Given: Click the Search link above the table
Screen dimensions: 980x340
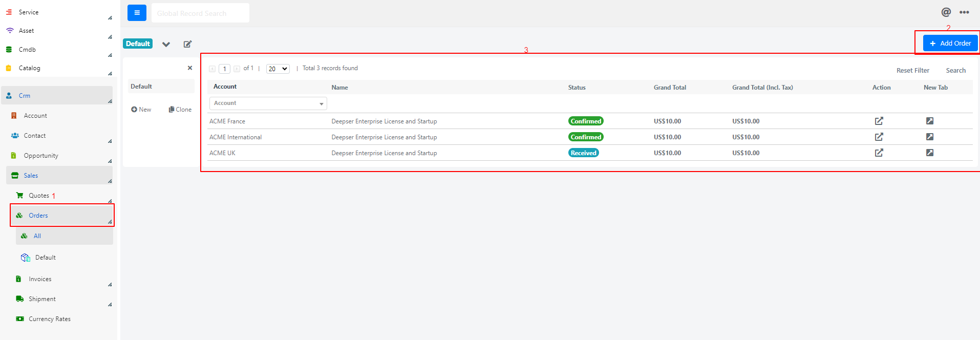Looking at the screenshot, I should tap(955, 71).
